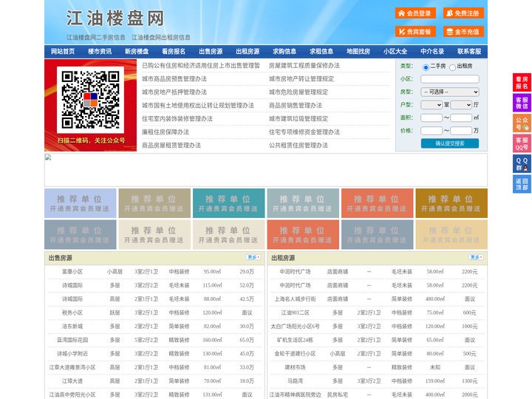Open 公共租赁住房管理办法 link
This screenshot has height=399, width=532.
click(x=299, y=146)
